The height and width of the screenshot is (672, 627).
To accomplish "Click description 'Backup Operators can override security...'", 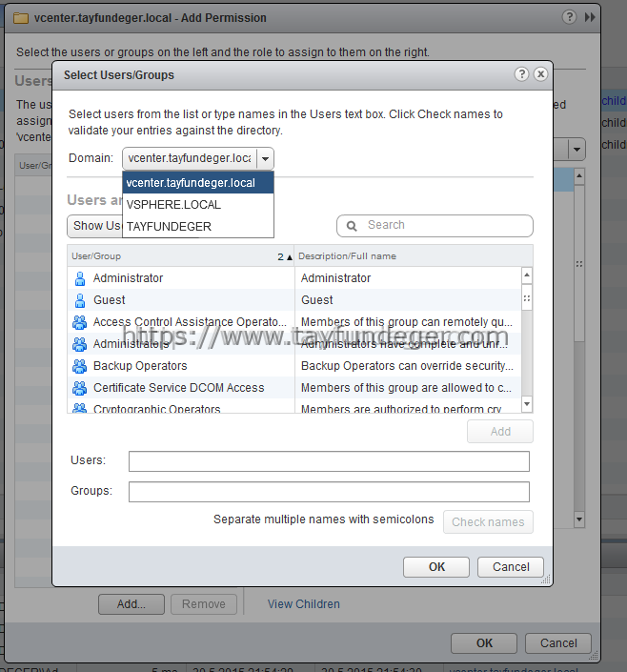I will click(x=407, y=366).
